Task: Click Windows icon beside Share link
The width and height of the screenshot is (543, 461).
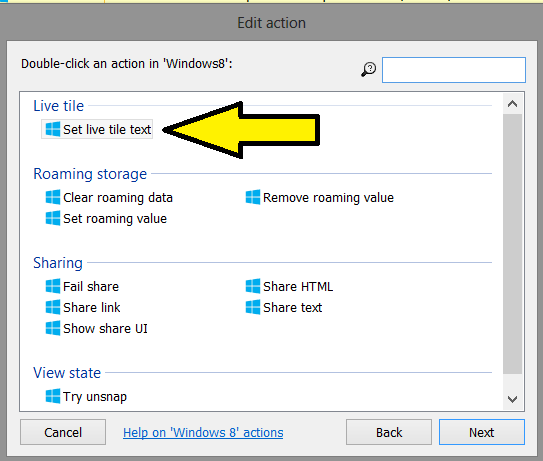Action: [53, 308]
